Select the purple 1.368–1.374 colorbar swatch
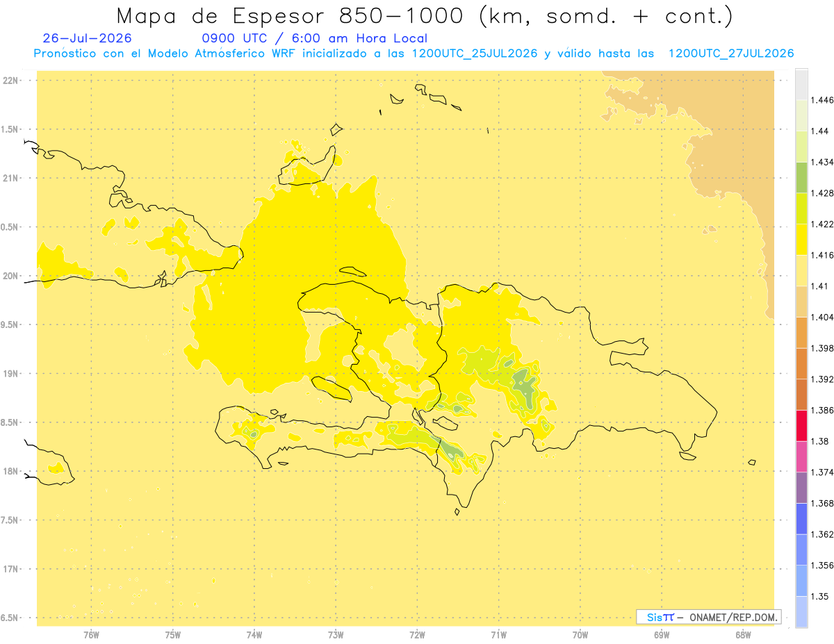Screen dimensions: 834x644 (x=801, y=487)
